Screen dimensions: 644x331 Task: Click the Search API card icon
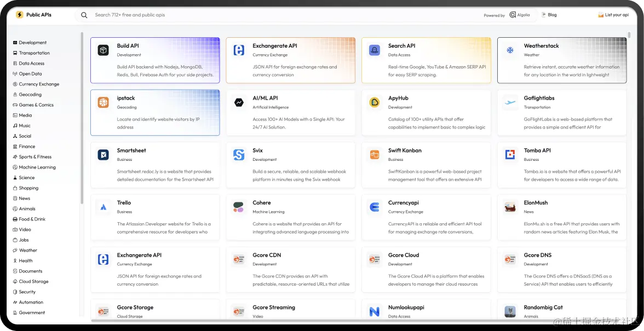click(x=374, y=50)
